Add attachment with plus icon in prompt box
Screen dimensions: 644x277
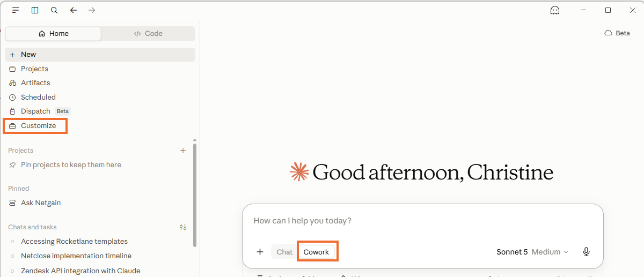260,252
